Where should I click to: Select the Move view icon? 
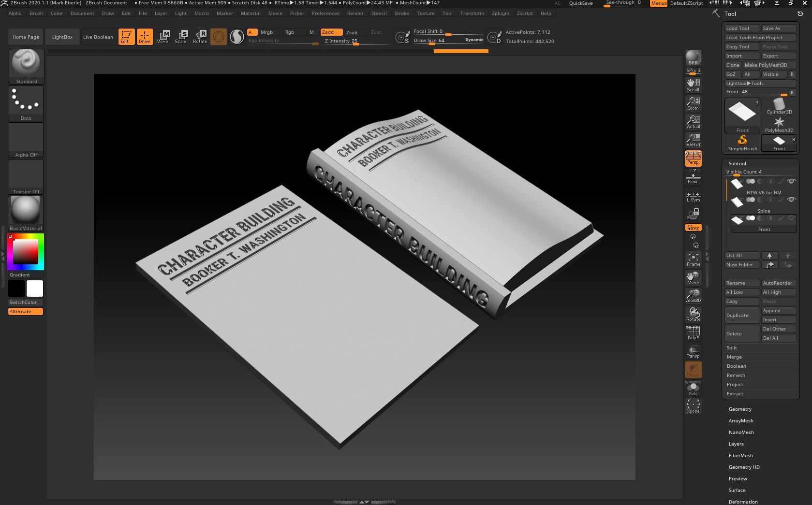[693, 278]
